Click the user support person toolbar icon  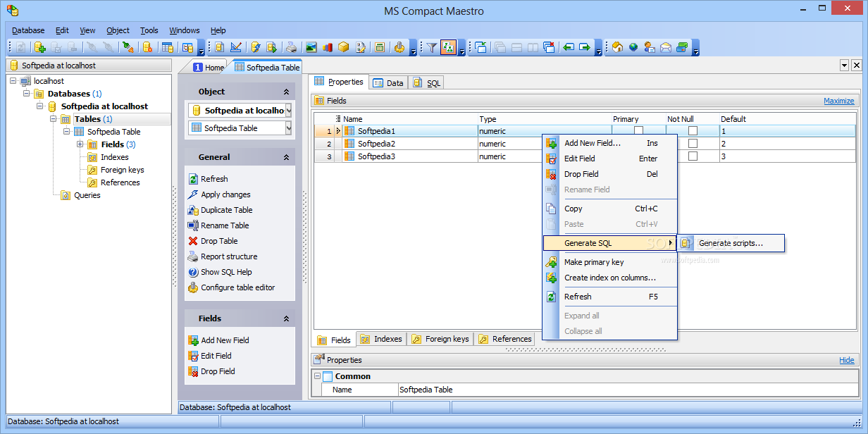650,47
